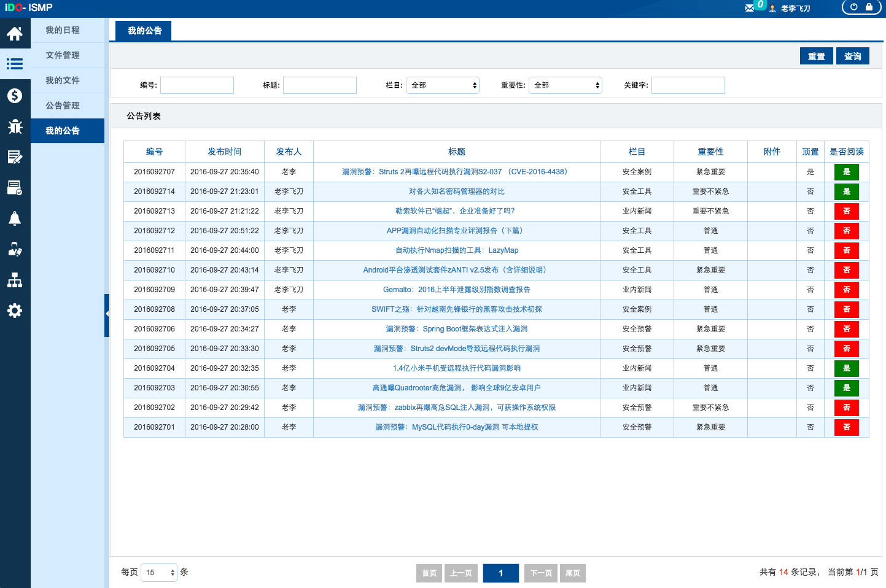Open the 重要性 dropdown filter
This screenshot has height=588, width=886.
pyautogui.click(x=565, y=85)
